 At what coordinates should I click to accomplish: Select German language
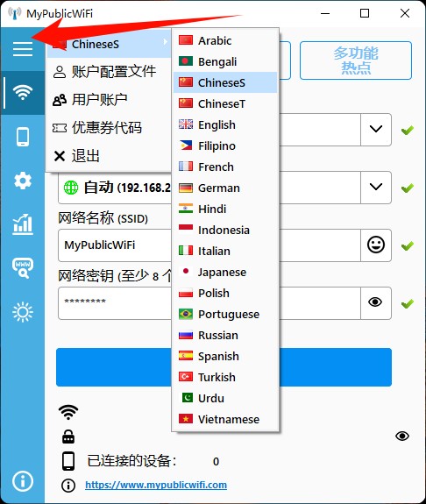pyautogui.click(x=225, y=188)
